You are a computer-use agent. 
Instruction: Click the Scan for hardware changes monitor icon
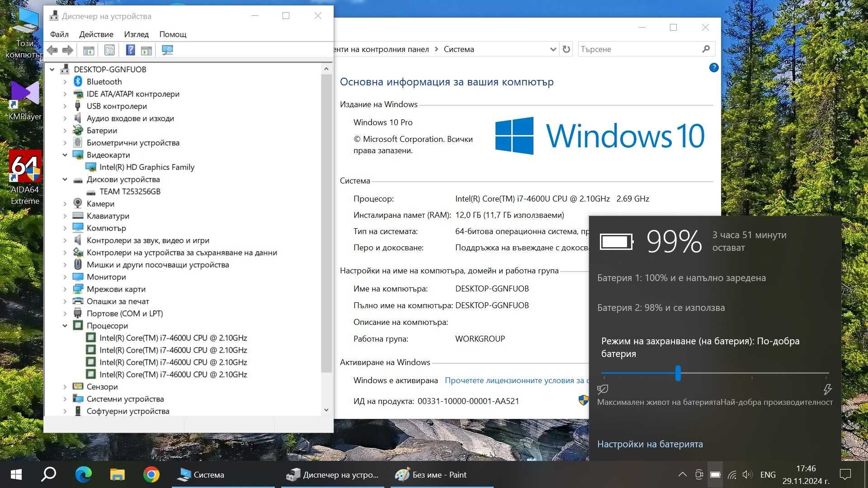click(167, 50)
